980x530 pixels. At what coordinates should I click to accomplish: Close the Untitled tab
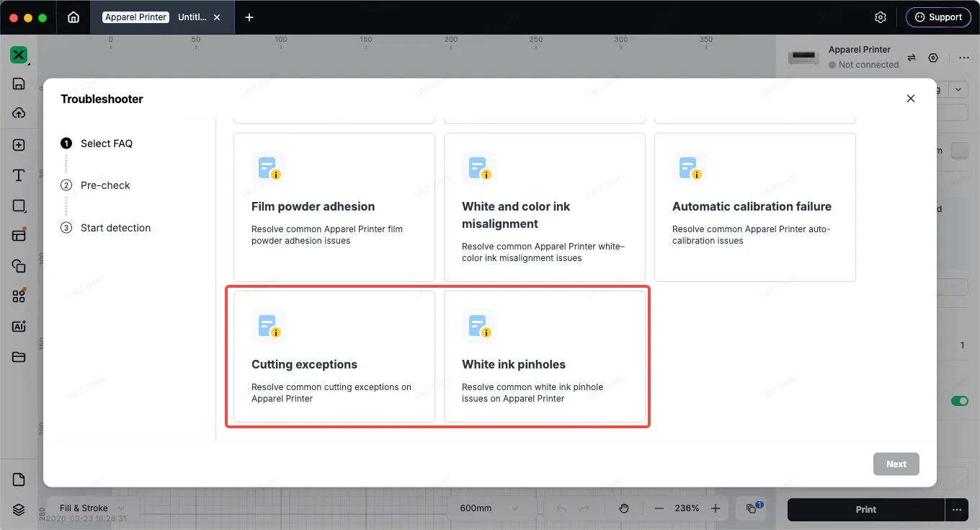coord(217,17)
